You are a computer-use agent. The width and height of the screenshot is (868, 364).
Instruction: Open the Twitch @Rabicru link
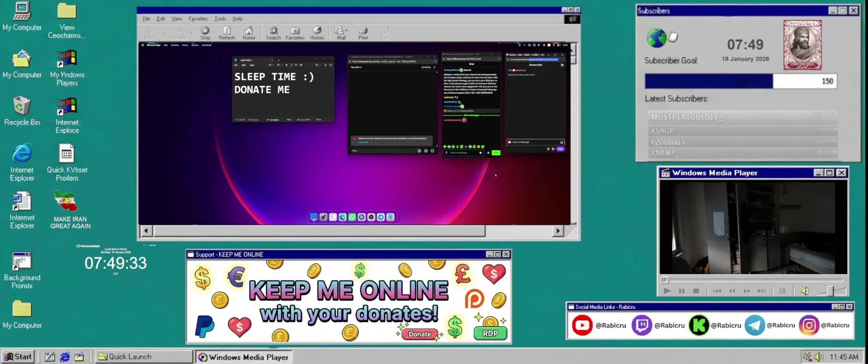coord(658,326)
